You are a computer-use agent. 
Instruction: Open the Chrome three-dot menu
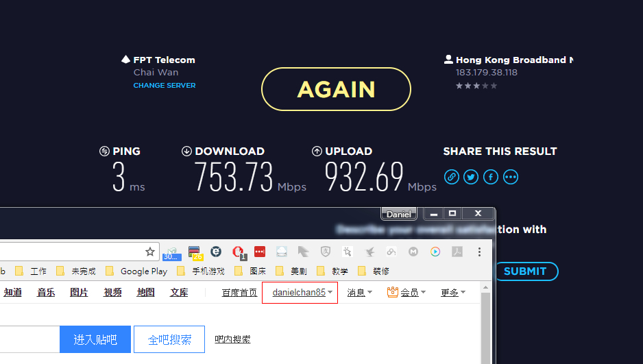479,252
